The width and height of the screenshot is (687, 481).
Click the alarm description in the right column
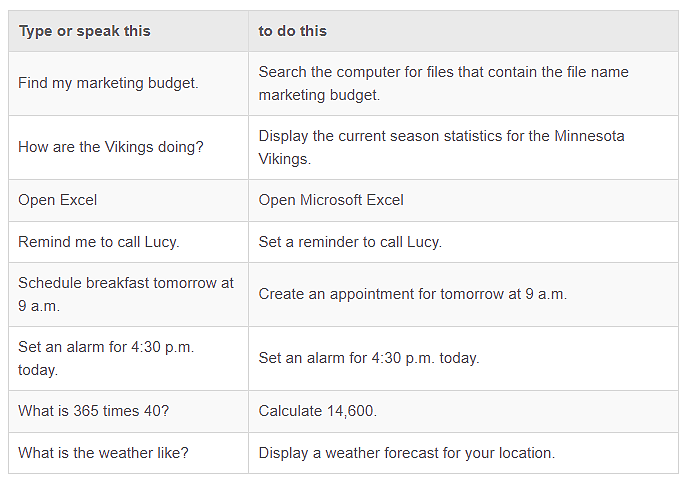pos(463,358)
